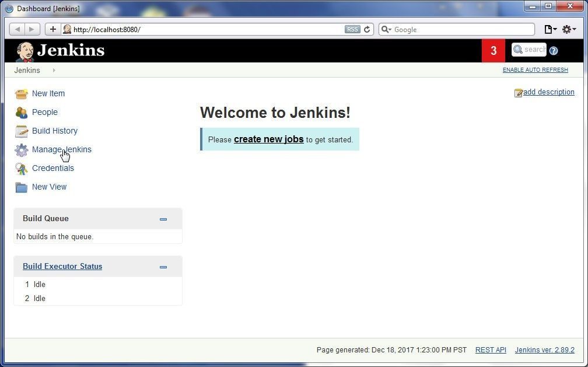Click the Credentials keys icon
Screen dimensions: 588x367
[x=22, y=169]
